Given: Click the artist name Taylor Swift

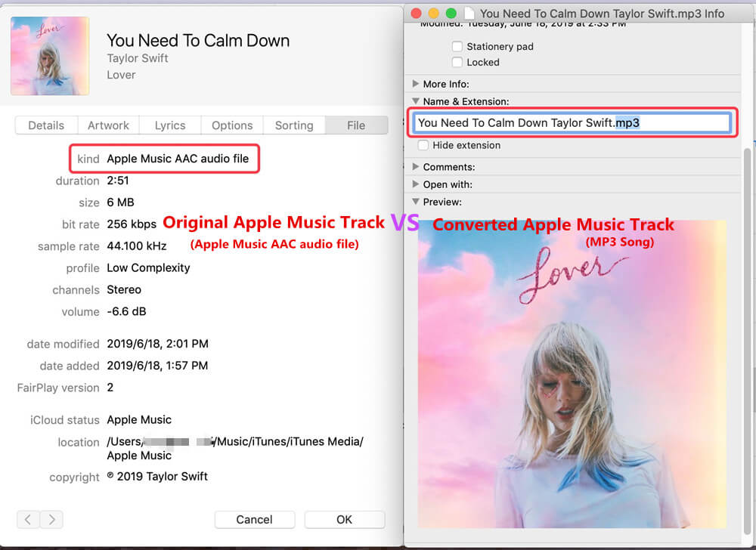Looking at the screenshot, I should pos(138,58).
